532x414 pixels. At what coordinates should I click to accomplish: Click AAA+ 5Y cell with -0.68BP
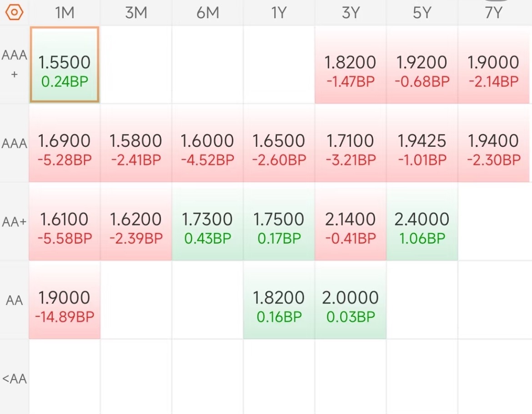pyautogui.click(x=422, y=65)
